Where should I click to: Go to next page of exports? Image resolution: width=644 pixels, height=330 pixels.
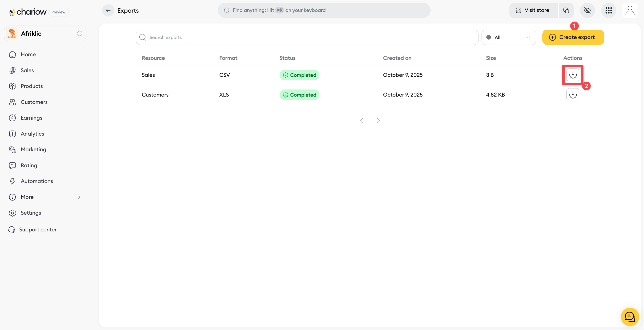click(378, 121)
